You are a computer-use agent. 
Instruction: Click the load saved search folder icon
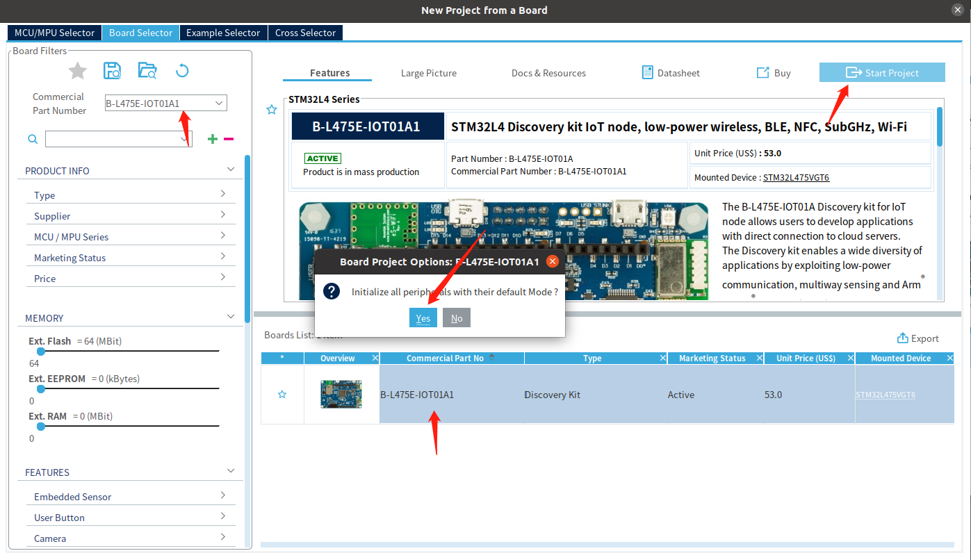(147, 70)
